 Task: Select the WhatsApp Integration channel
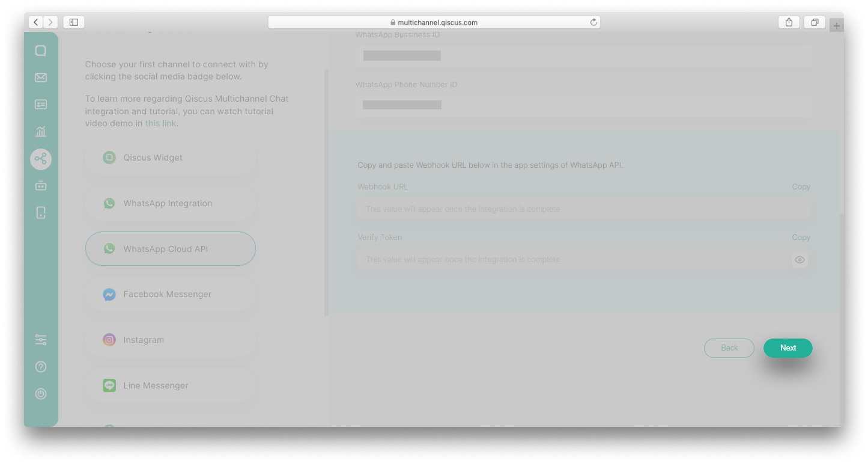pos(171,203)
